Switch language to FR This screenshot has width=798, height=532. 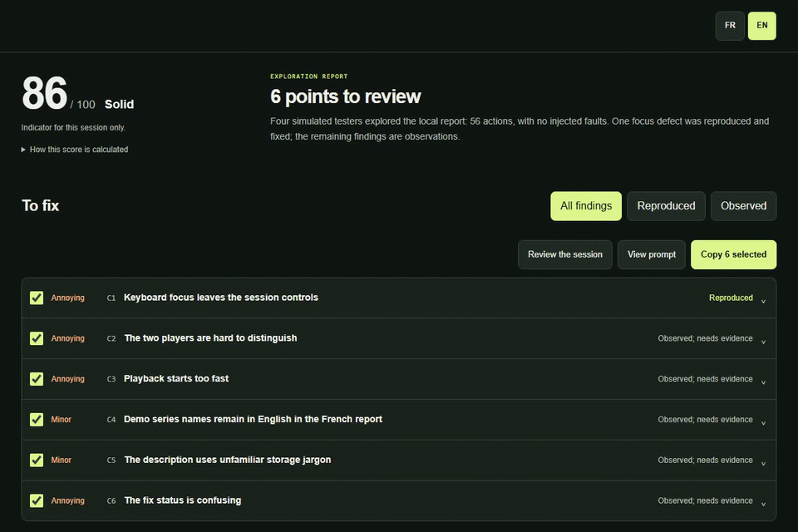click(x=730, y=26)
